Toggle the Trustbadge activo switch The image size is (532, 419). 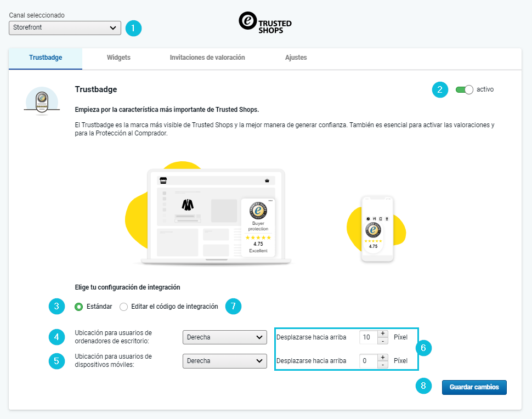464,89
